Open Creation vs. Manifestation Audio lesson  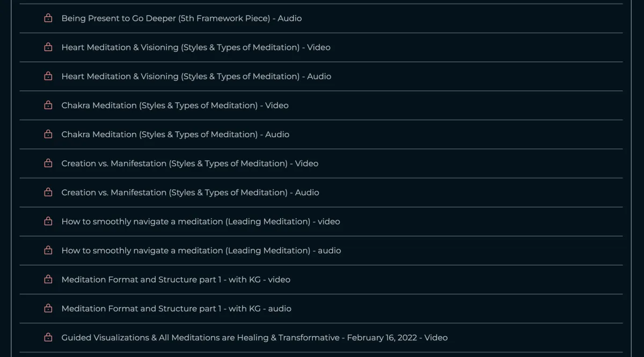[x=190, y=192]
